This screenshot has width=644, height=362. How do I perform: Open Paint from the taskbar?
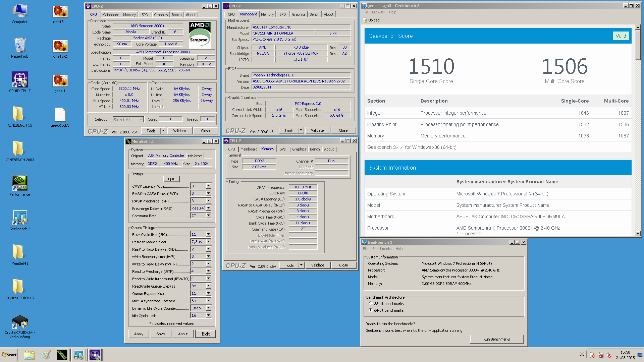tap(46, 355)
